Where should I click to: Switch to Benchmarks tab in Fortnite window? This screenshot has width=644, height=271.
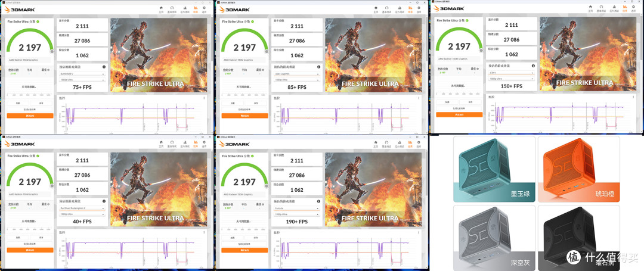(x=388, y=144)
